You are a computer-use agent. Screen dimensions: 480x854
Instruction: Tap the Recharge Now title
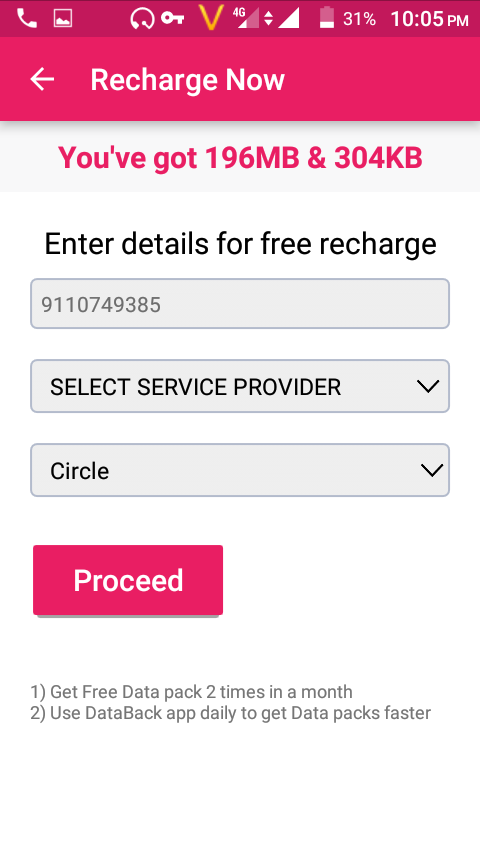click(187, 80)
